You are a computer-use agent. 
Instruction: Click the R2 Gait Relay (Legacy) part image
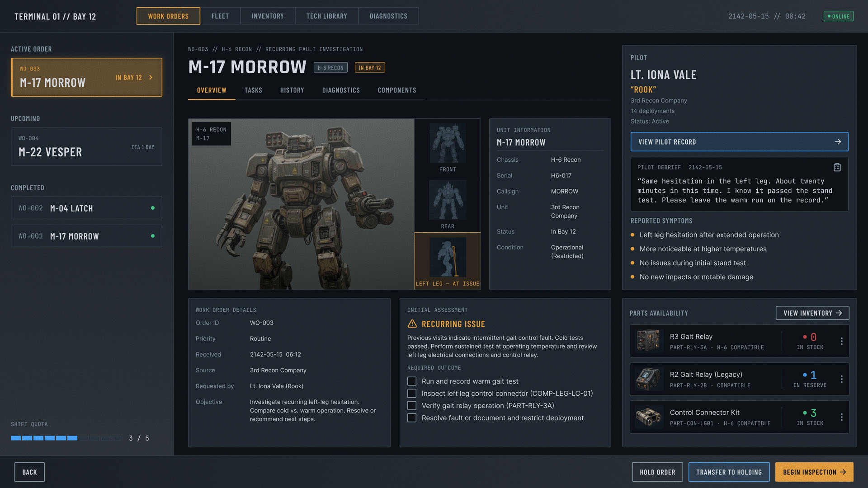648,379
